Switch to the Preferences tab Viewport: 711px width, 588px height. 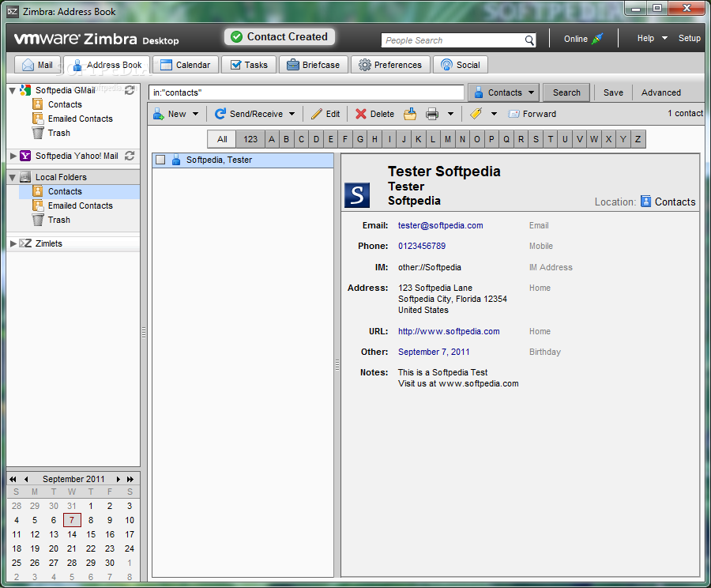(x=390, y=65)
